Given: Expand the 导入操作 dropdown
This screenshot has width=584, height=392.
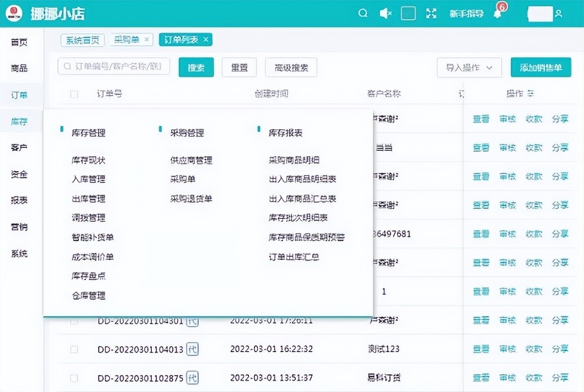Looking at the screenshot, I should coord(469,68).
